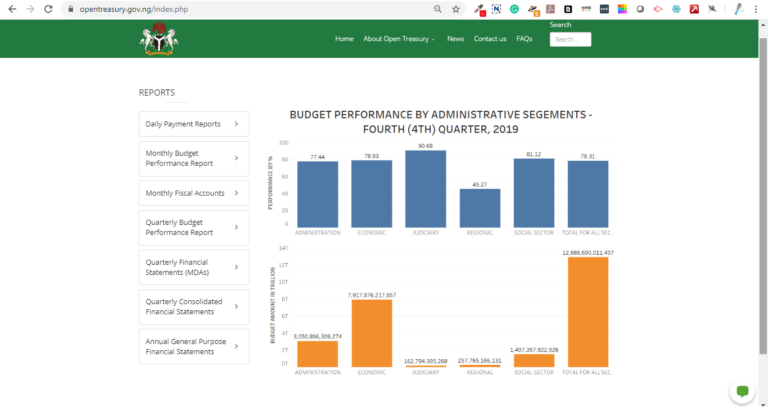Open the FAQs menu item
This screenshot has width=768, height=407.
coord(524,39)
